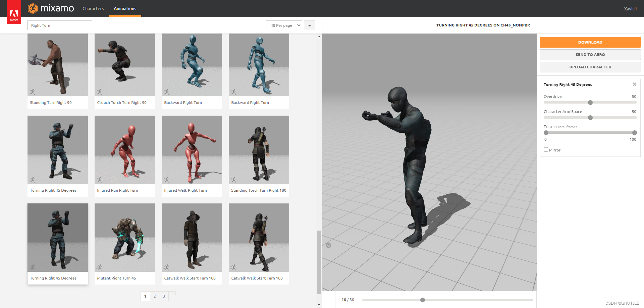Click runner icon on Mutant Right Turn 45
This screenshot has height=308, width=644.
[99, 267]
